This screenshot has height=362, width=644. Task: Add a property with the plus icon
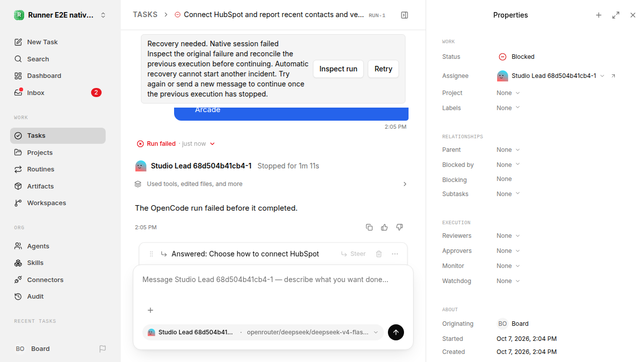point(599,15)
